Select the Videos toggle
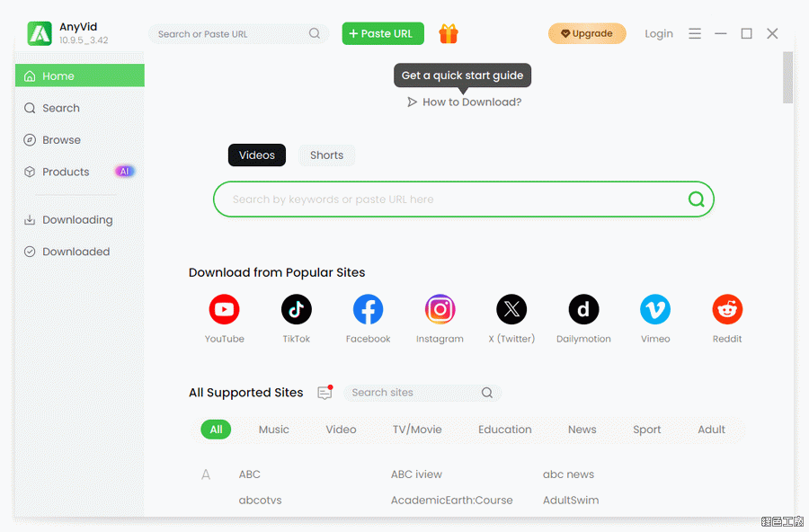This screenshot has width=809, height=532. (x=257, y=155)
